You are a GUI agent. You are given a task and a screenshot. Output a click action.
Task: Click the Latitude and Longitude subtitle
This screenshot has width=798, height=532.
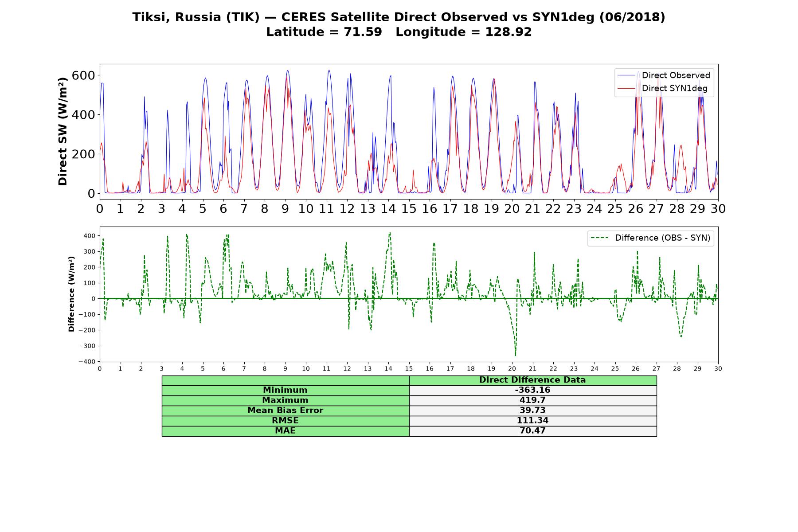coord(399,32)
